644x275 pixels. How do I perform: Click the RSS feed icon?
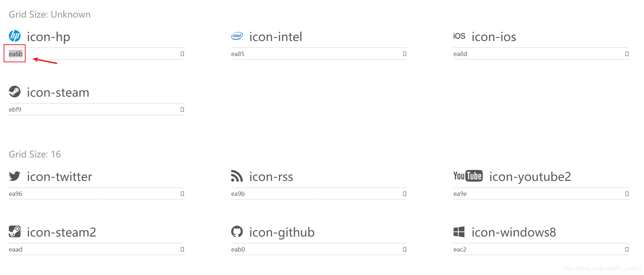(x=237, y=176)
